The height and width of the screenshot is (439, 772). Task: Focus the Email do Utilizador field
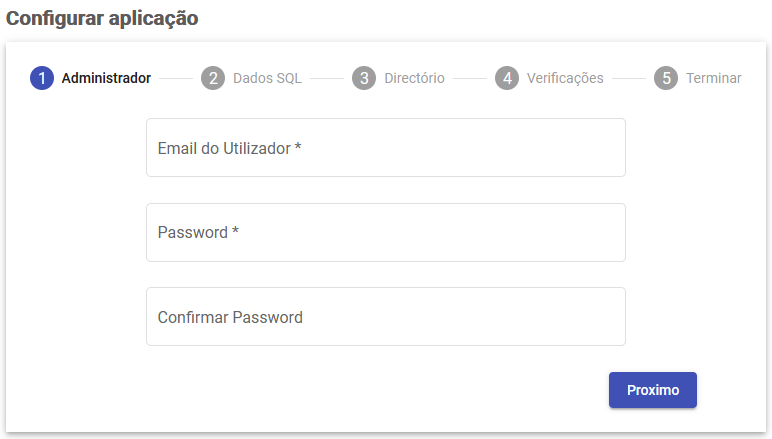[386, 148]
